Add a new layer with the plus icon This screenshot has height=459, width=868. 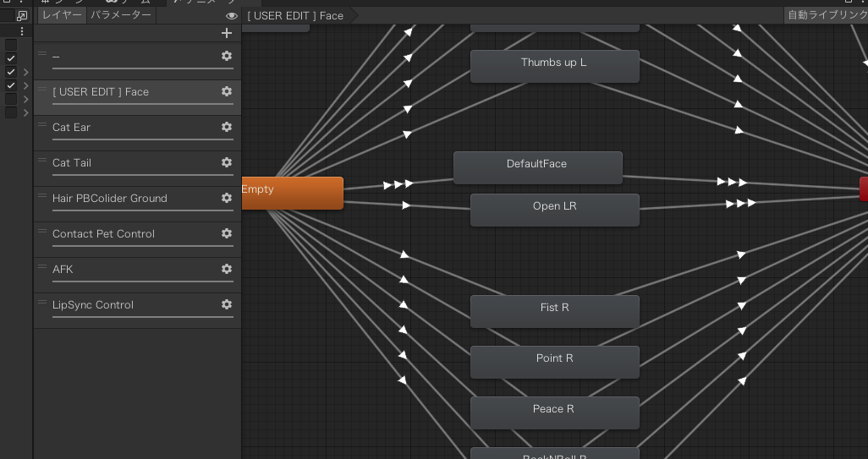click(227, 33)
